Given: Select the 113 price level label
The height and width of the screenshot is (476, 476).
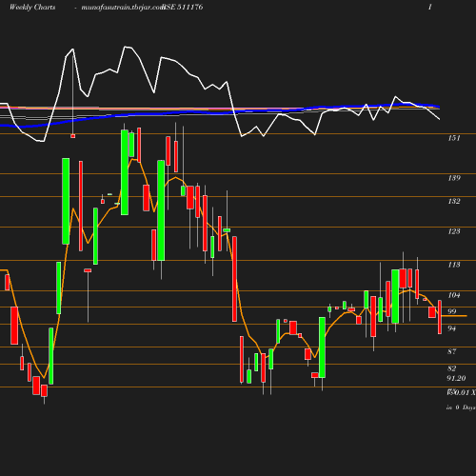Looking at the screenshot, I should click(x=454, y=265).
